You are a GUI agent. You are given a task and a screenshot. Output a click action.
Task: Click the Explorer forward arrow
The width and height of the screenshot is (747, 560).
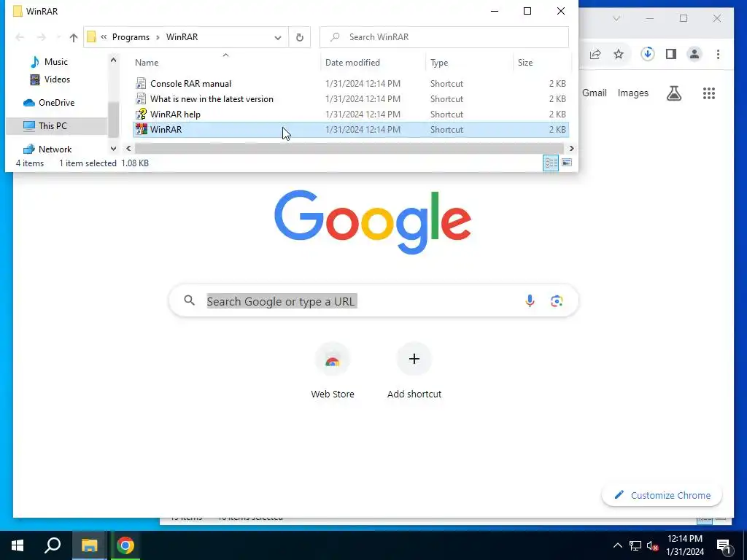(42, 37)
